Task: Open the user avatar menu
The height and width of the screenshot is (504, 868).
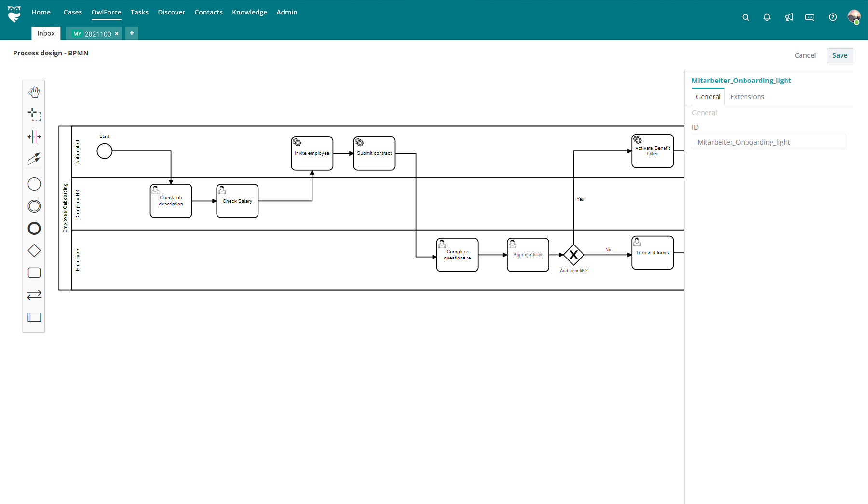Action: tap(854, 17)
